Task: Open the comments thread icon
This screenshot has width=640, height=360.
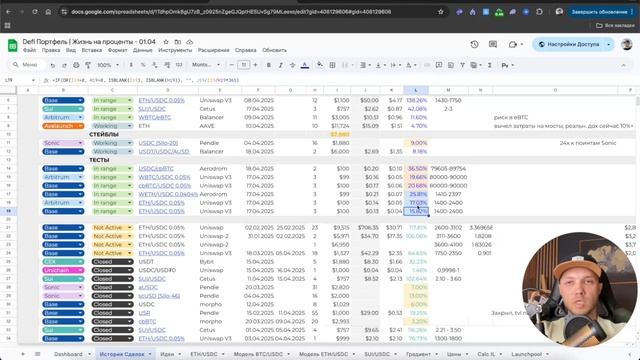Action: [493, 44]
